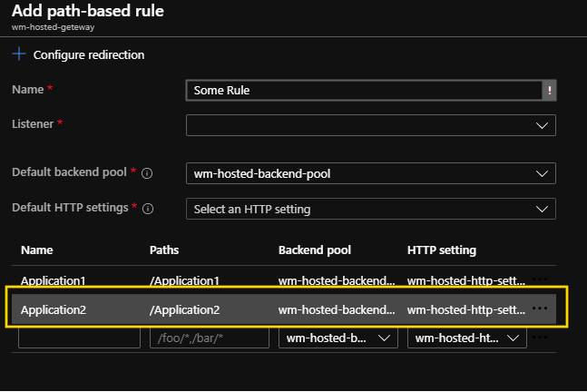
Task: Click the Paths column header
Action: pyautogui.click(x=164, y=250)
